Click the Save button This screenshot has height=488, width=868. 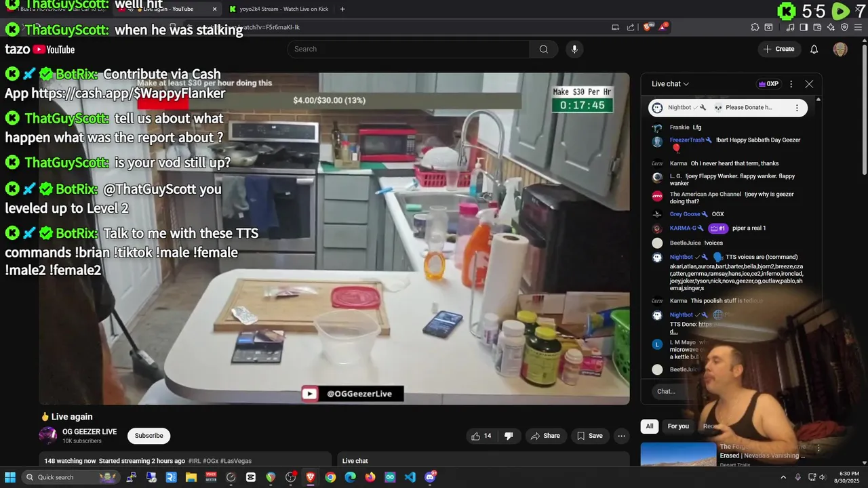click(x=589, y=436)
